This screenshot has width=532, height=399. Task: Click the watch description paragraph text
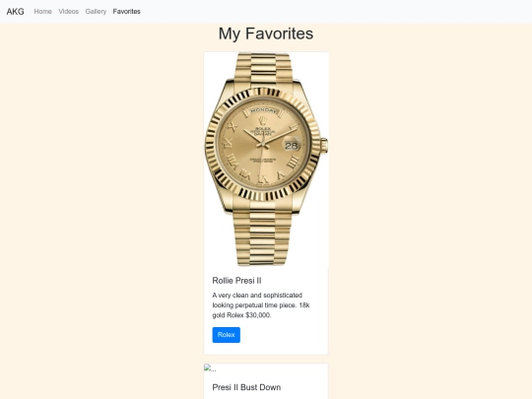tap(261, 305)
